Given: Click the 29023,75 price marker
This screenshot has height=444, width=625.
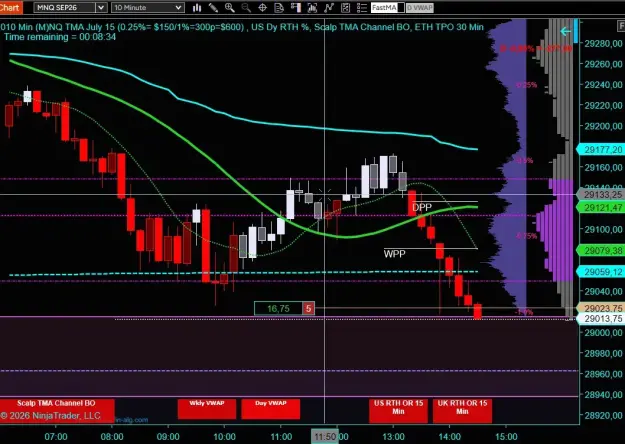Looking at the screenshot, I should [601, 308].
